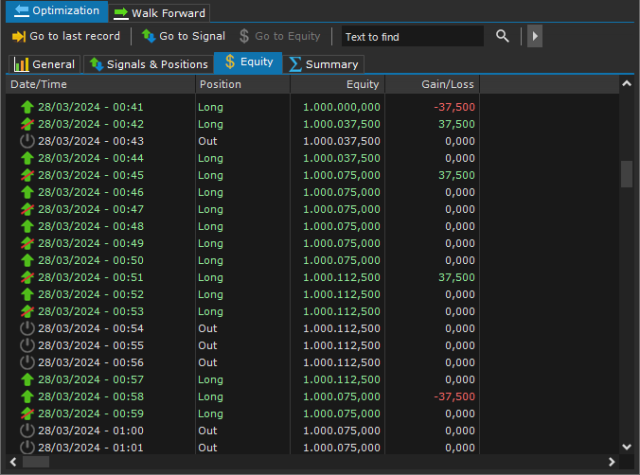
Task: Click the 37,500 gain at 00:51
Action: (x=457, y=277)
